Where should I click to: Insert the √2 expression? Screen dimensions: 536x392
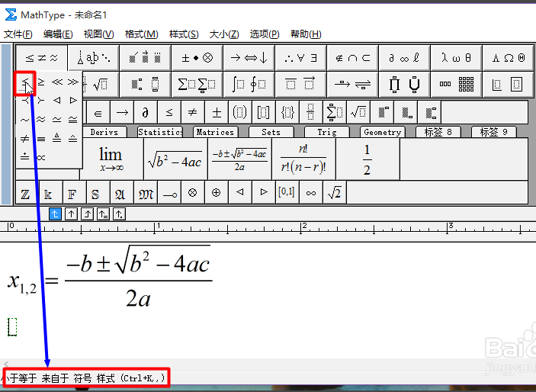334,193
